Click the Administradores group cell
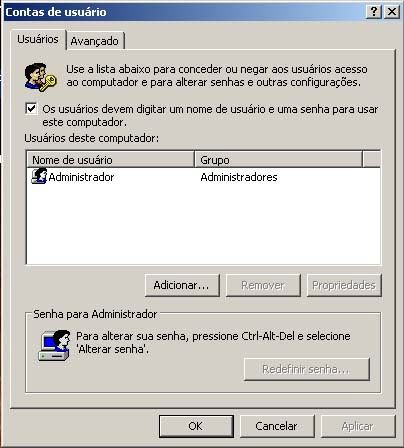Viewport: 404px width, 448px height. 239,177
